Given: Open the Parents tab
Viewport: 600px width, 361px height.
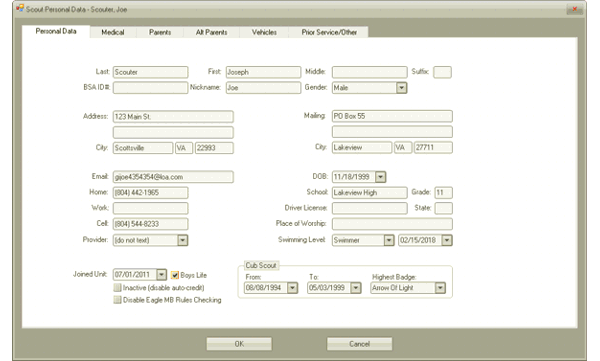Looking at the screenshot, I should pos(160,32).
